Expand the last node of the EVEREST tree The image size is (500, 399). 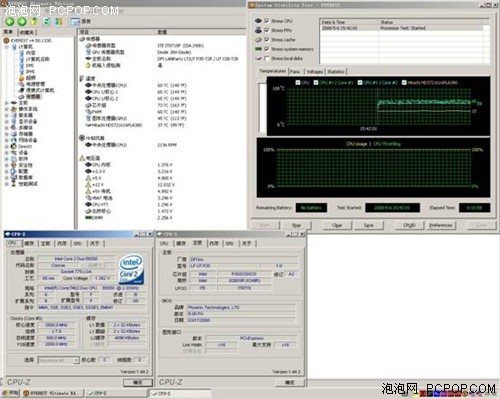(x=6, y=184)
